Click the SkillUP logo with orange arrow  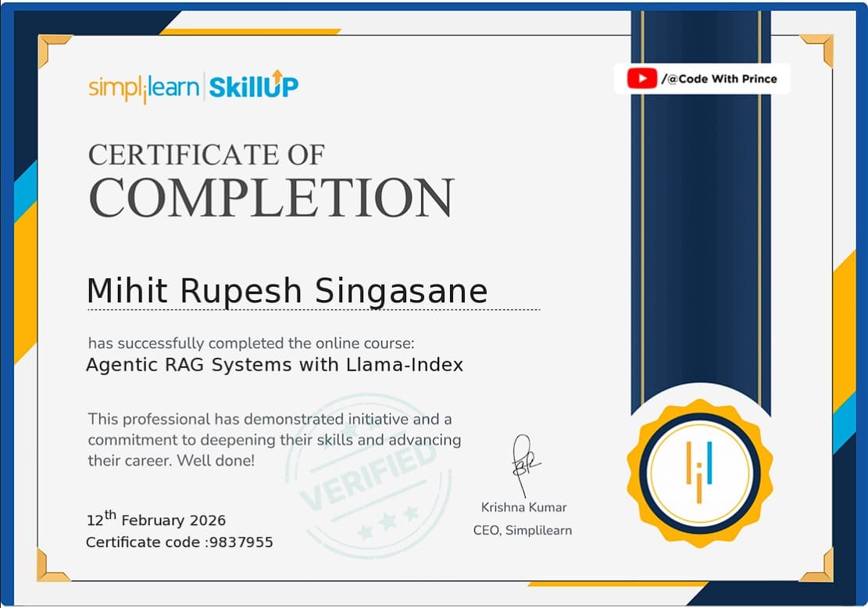tap(255, 84)
